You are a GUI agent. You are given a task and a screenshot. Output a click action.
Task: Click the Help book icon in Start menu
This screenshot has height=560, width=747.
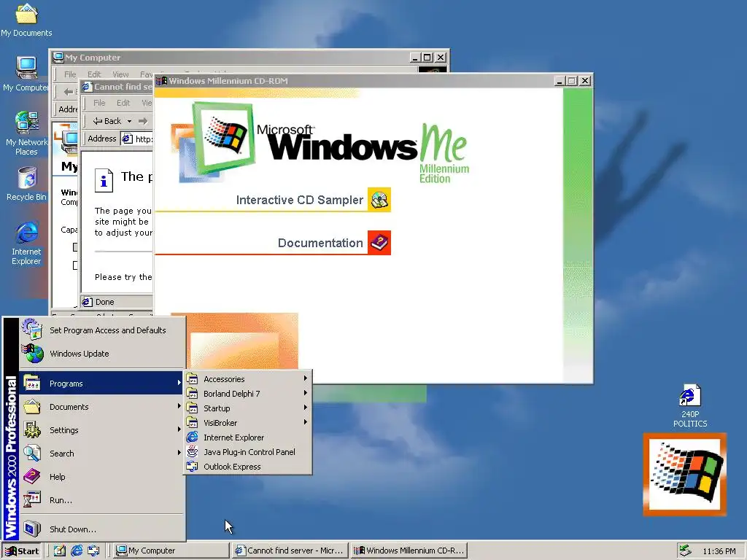pyautogui.click(x=32, y=477)
